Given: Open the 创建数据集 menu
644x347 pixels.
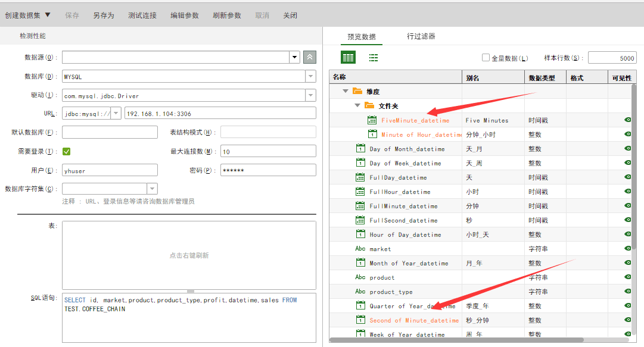Looking at the screenshot, I should click(x=27, y=15).
